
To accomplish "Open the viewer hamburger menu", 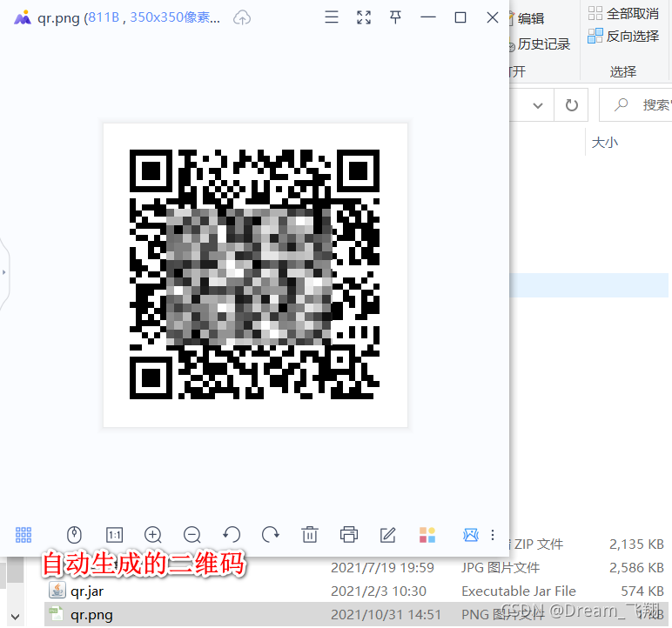I will tap(332, 17).
